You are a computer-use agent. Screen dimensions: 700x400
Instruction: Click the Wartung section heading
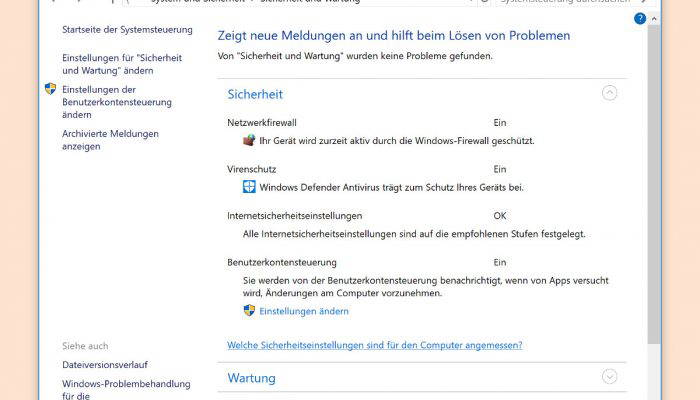click(x=251, y=378)
